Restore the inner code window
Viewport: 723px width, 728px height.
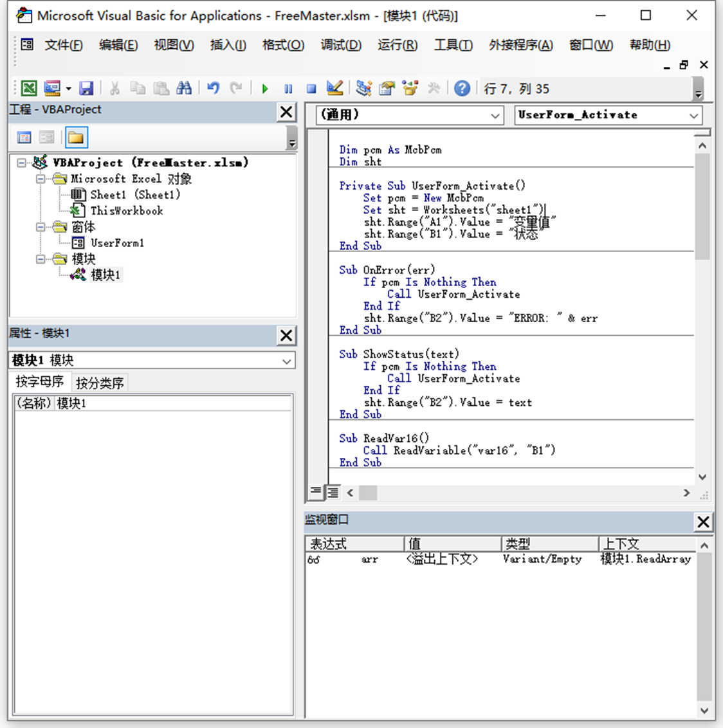tap(684, 65)
